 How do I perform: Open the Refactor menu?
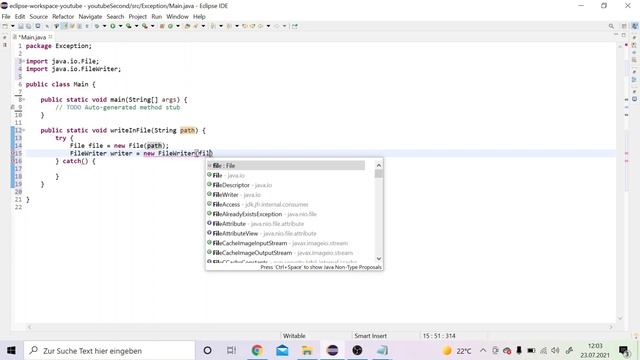pos(63,17)
